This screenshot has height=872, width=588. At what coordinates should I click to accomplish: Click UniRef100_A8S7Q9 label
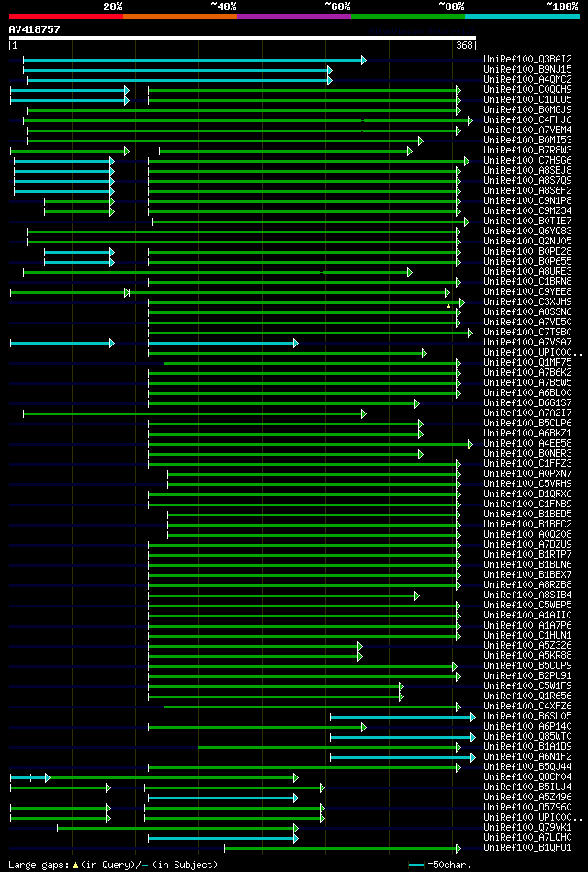(528, 181)
